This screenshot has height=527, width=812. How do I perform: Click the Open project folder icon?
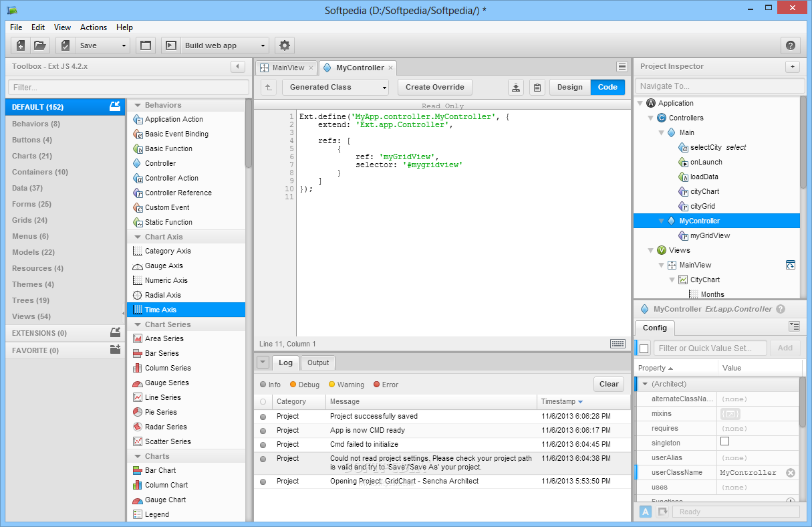coord(40,45)
